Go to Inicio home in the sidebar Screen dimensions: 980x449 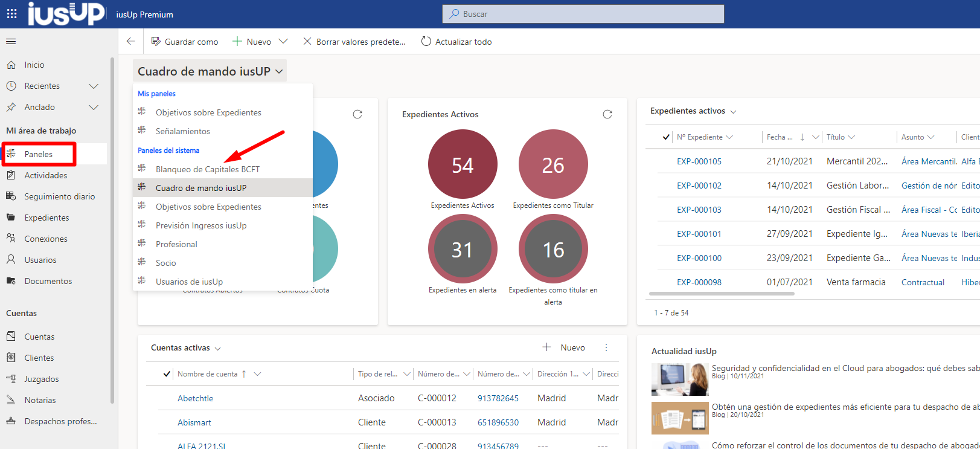tap(34, 65)
